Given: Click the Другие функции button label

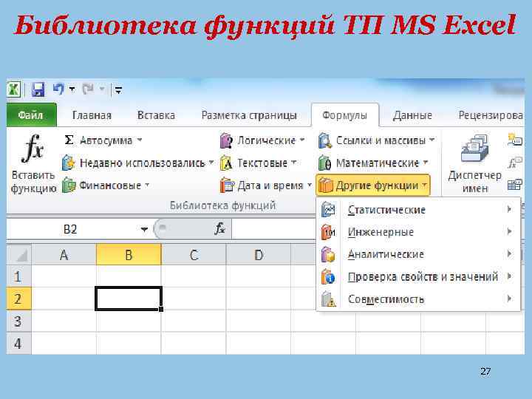Looking at the screenshot, I should [377, 185].
